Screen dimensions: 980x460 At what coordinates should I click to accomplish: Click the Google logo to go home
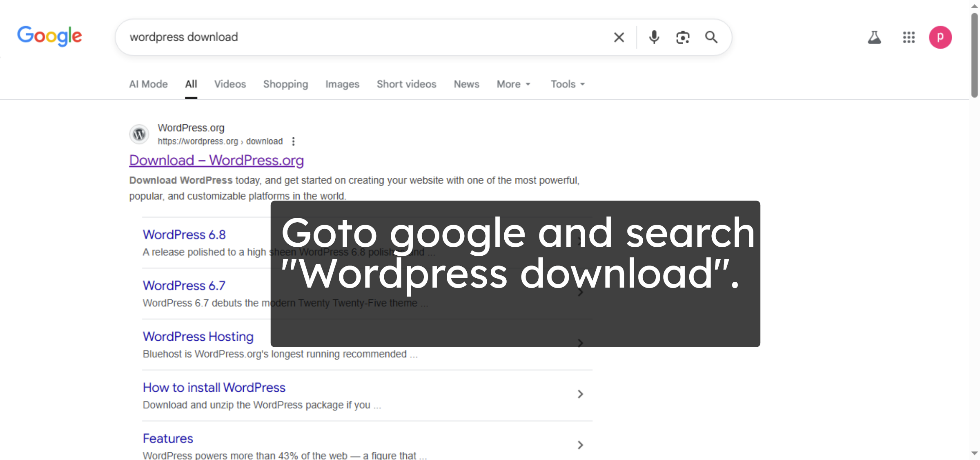coord(49,36)
